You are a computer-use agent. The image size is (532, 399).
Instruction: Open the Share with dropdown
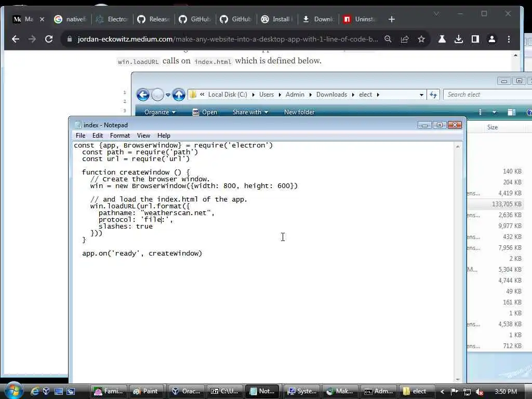pos(250,112)
